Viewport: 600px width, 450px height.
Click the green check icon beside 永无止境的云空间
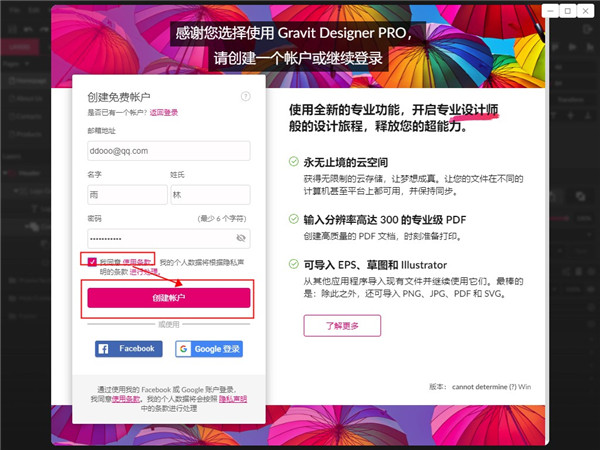click(293, 161)
